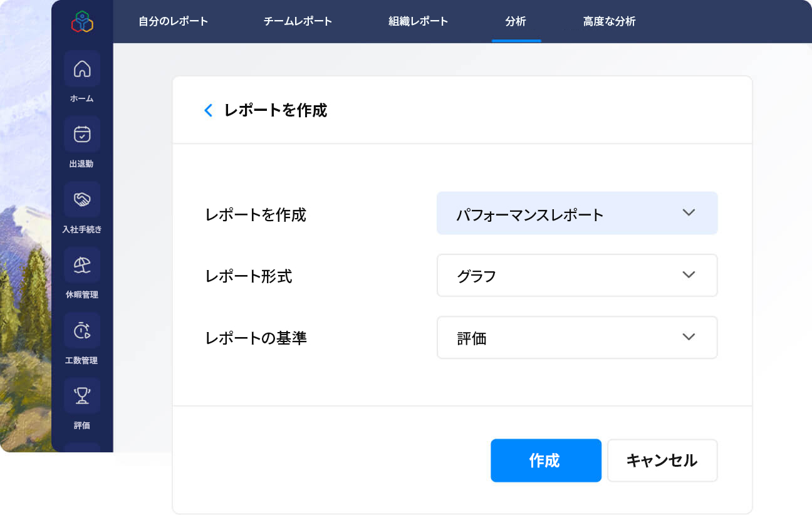This screenshot has height=515, width=812.
Task: Click the app logo at the top left
Action: [x=81, y=20]
